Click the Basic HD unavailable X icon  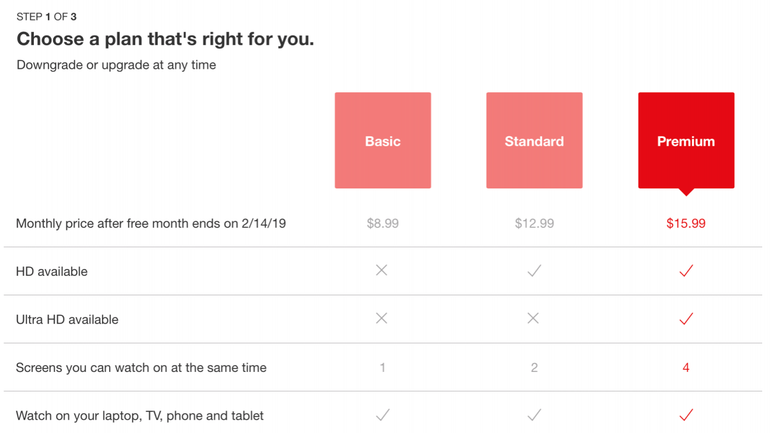tap(382, 270)
